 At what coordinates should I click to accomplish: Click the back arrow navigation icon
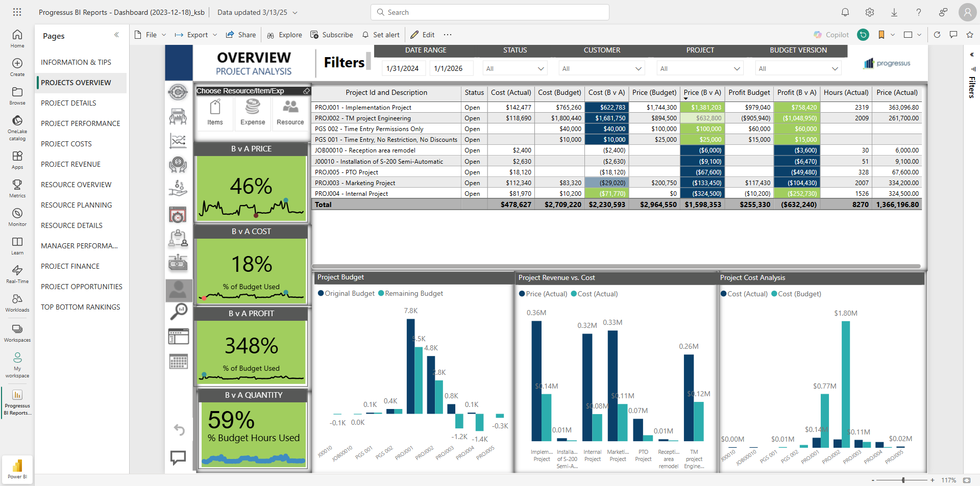coord(179,430)
